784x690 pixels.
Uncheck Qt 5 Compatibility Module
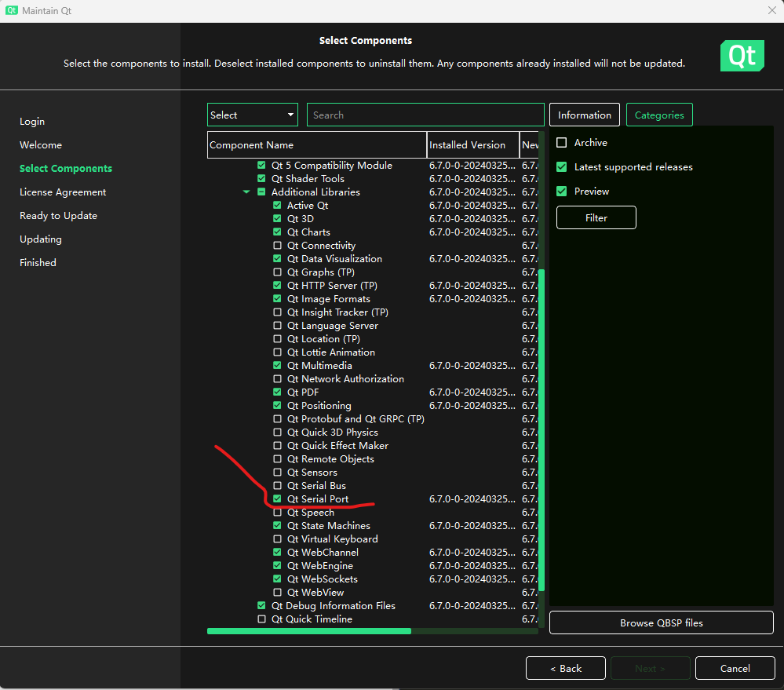click(x=261, y=165)
